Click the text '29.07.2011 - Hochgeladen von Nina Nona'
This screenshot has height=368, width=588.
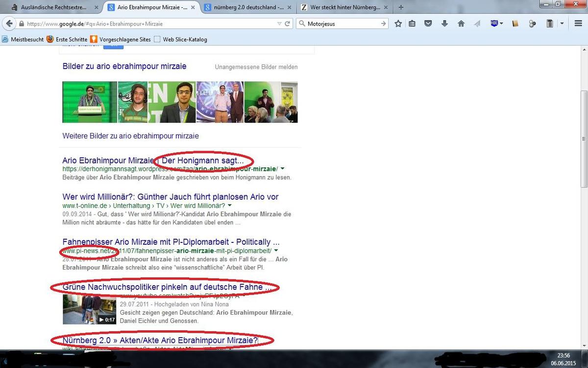[x=174, y=304]
